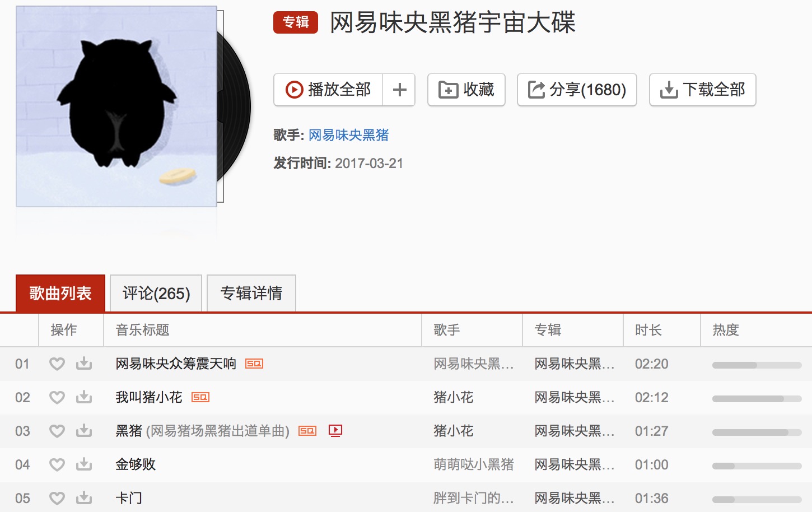Download track 01 with download icon
Screen dimensions: 812x512
pos(84,364)
